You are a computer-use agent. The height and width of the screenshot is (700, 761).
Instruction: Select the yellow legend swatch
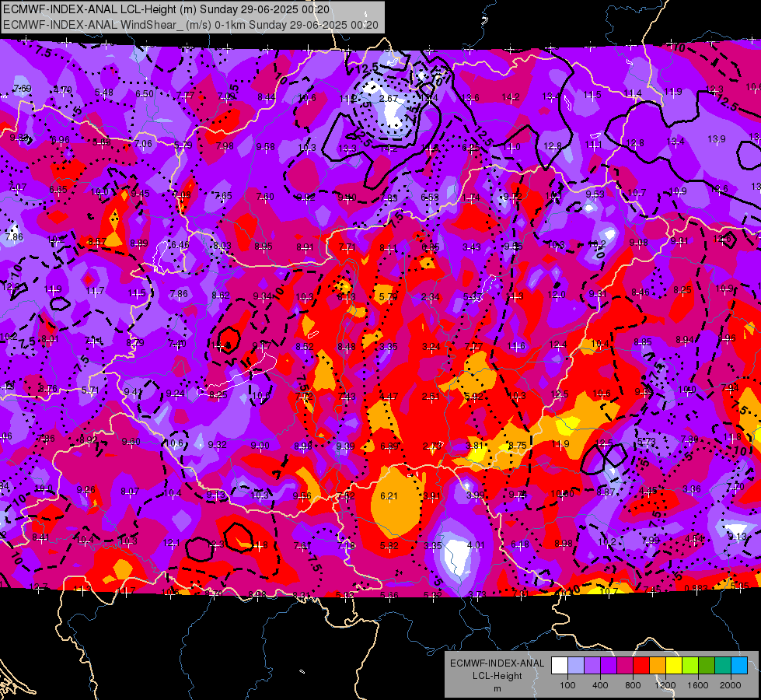point(674,665)
